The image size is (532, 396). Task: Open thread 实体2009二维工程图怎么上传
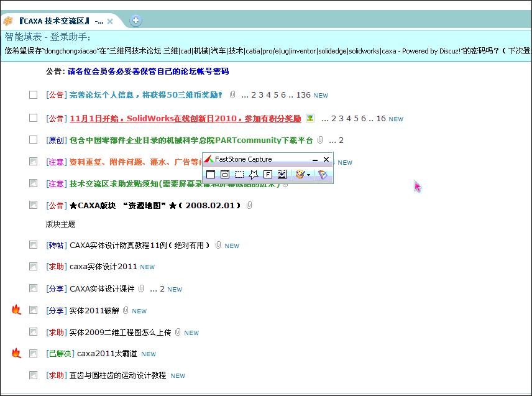120,332
